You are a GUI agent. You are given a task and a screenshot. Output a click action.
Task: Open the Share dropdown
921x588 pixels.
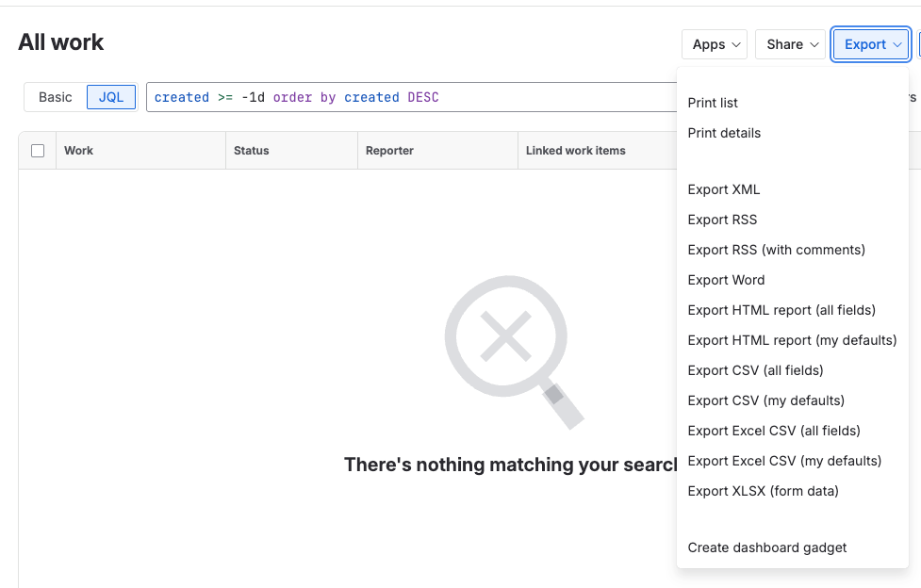pos(789,44)
